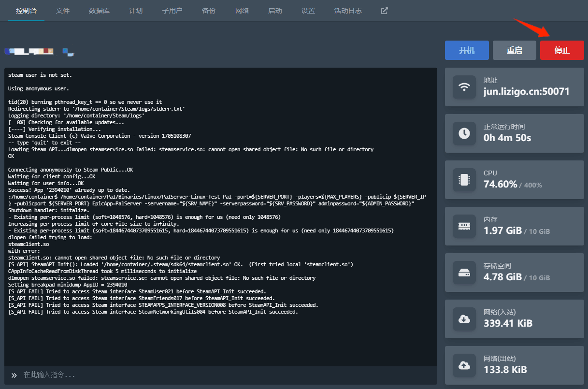Click the line 'Setting breakpad minidump AppID = 2394010'
The width and height of the screenshot is (588, 389).
click(x=68, y=285)
